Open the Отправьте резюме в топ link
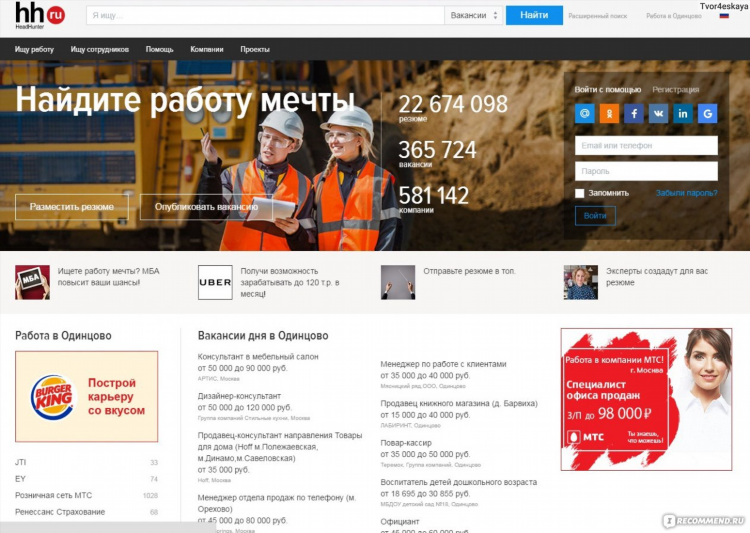 [469, 271]
